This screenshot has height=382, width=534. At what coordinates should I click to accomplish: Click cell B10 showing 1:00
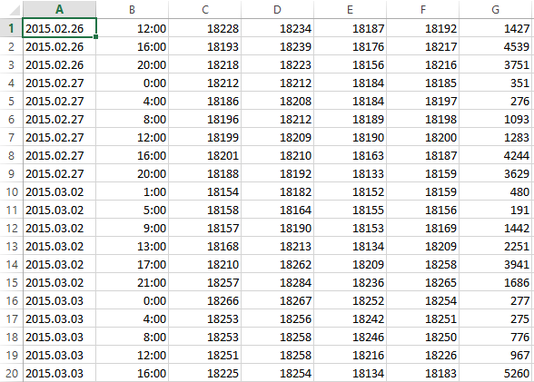click(x=132, y=192)
